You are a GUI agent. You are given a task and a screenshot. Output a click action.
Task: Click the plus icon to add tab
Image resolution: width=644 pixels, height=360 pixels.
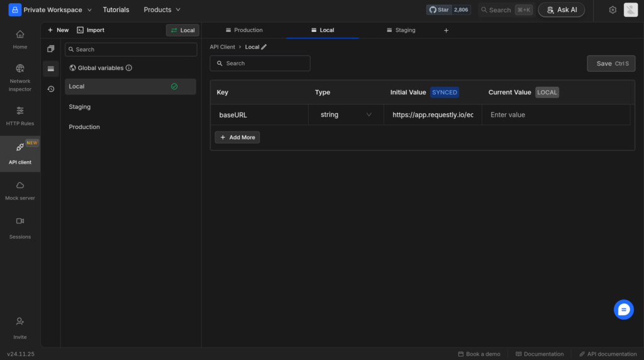[446, 30]
